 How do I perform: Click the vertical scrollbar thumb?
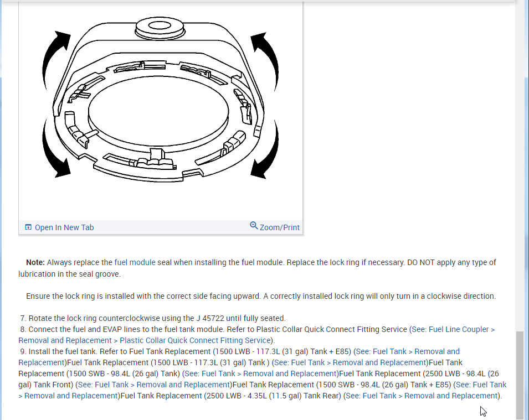[520, 375]
